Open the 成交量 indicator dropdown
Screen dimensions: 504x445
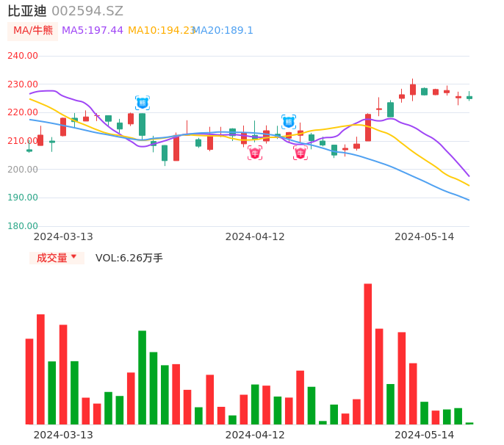[x=57, y=258]
